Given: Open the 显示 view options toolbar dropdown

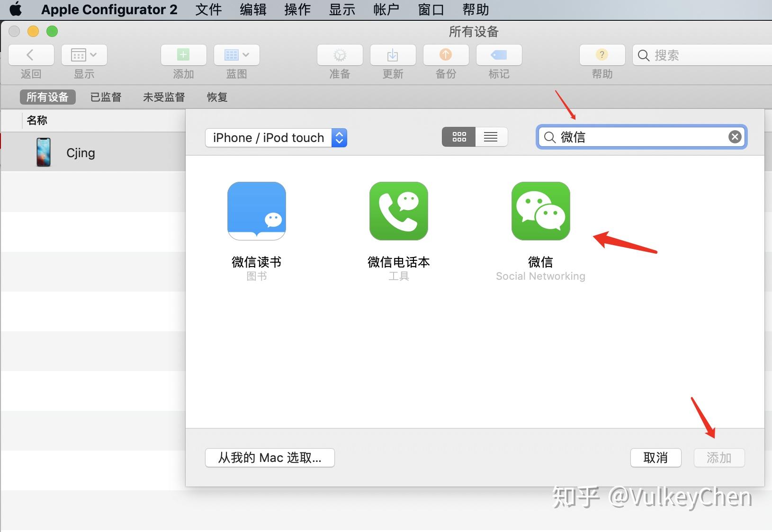Looking at the screenshot, I should click(x=84, y=55).
